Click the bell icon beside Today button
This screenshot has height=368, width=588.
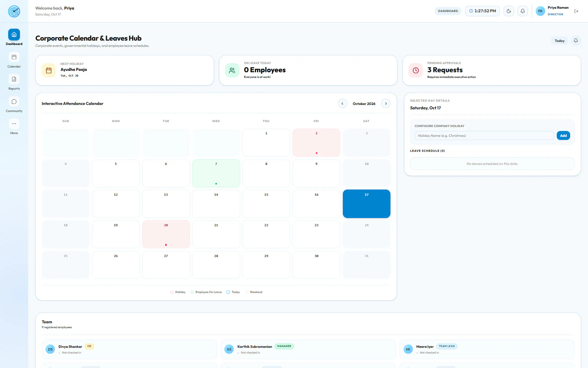(575, 41)
